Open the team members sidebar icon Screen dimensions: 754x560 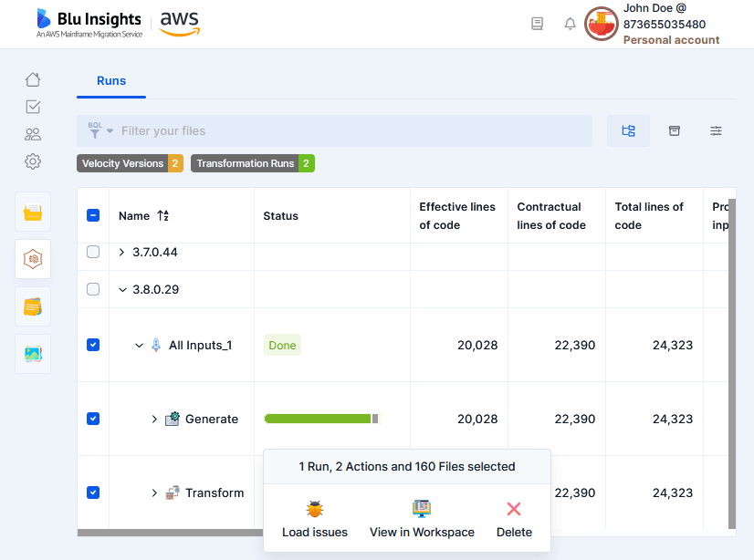(x=33, y=134)
